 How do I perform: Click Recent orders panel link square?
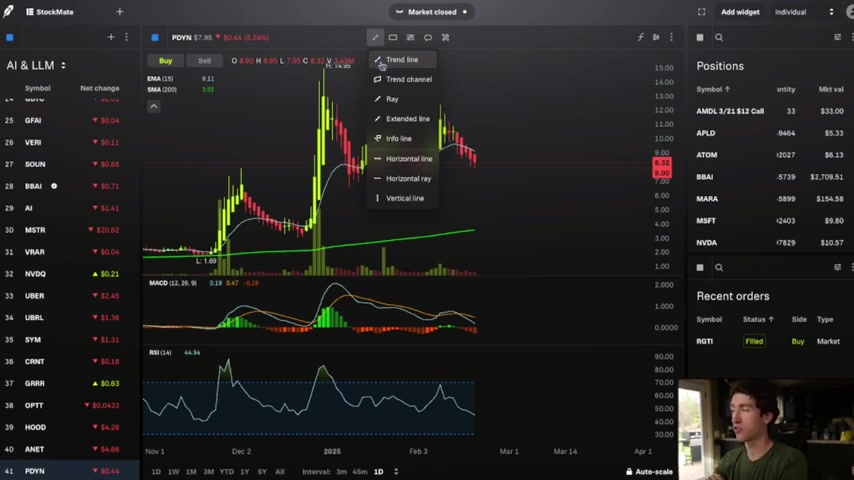click(700, 268)
